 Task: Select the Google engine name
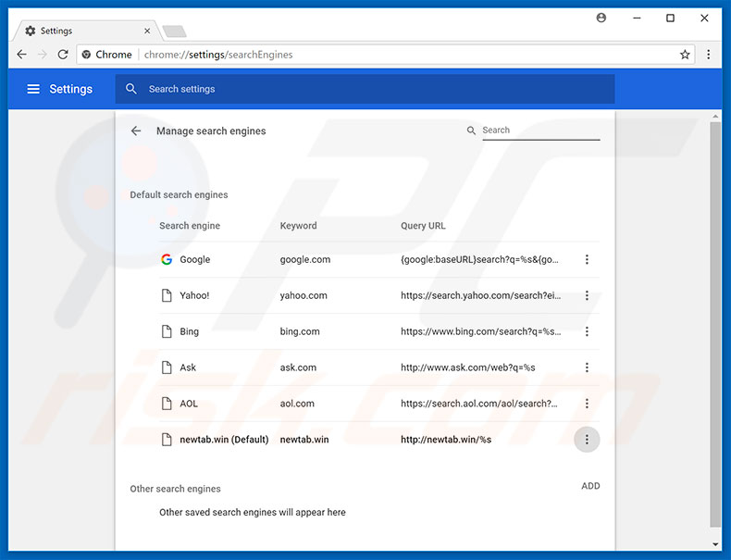click(x=195, y=259)
